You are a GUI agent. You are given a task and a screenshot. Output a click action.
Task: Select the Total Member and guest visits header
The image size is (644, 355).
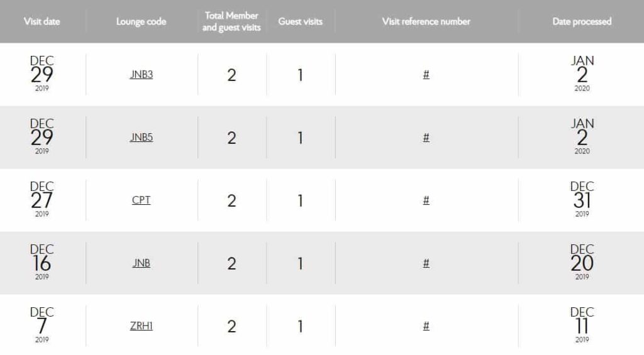231,21
